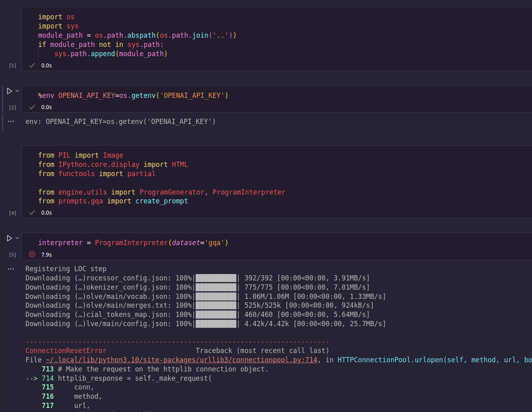Open run options for interpreter cell

click(17, 238)
